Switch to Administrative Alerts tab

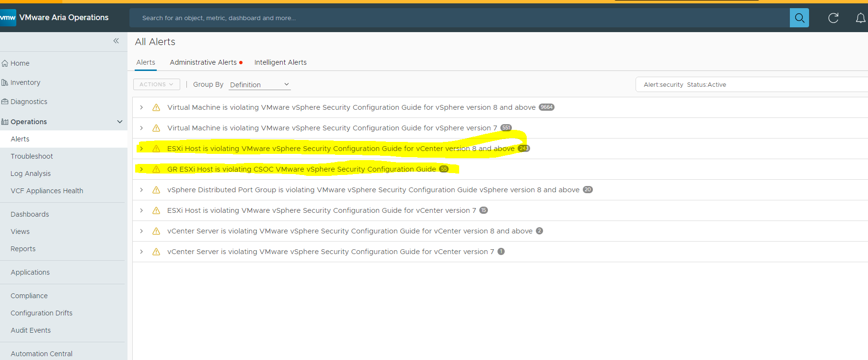[x=203, y=62]
